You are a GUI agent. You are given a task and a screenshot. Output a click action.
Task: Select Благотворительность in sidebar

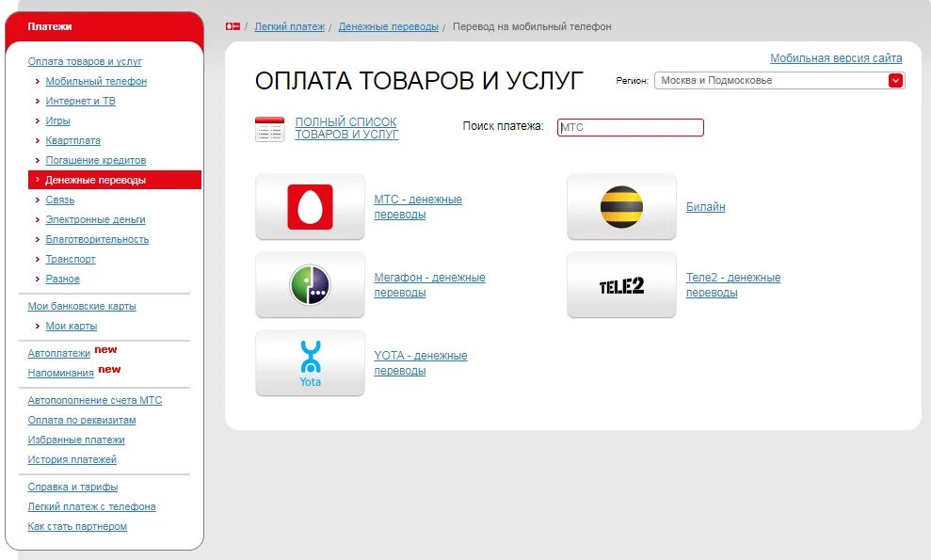pos(97,239)
